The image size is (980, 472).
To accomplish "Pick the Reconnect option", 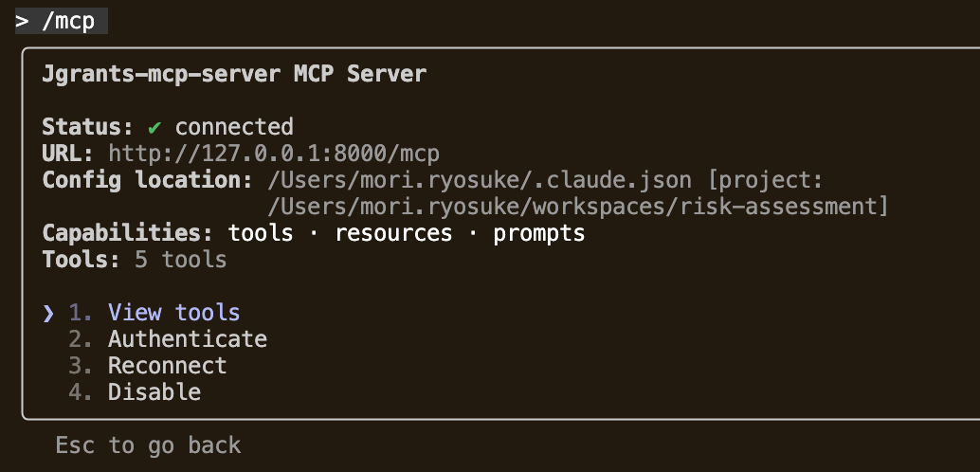I will coord(167,366).
